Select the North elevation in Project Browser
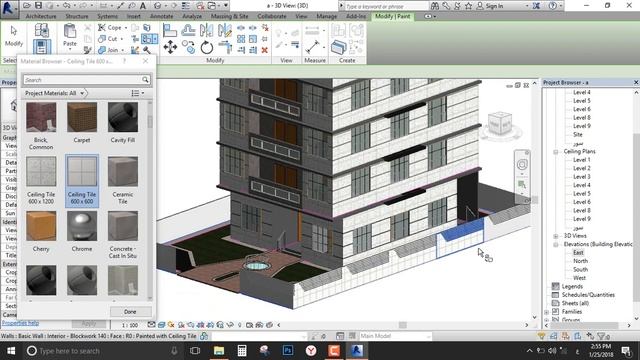The image size is (640, 360). (580, 261)
